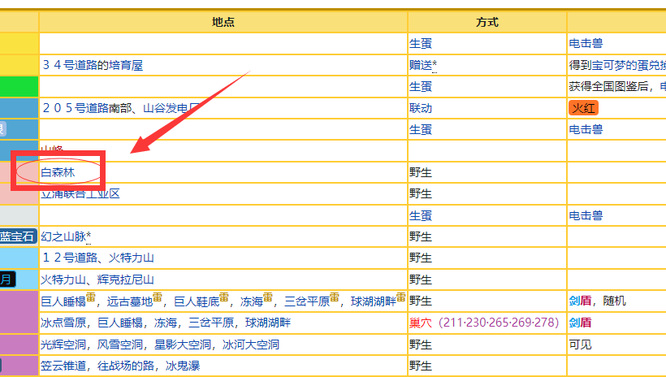Click 剑盾 in the 巢穴 row

coord(580,323)
